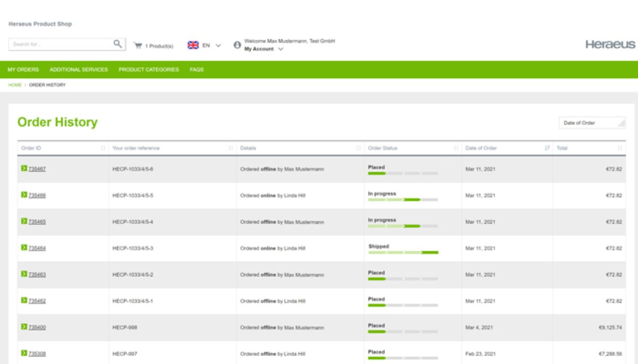The image size is (638, 364).
Task: Click the user profile avatar icon
Action: point(237,45)
